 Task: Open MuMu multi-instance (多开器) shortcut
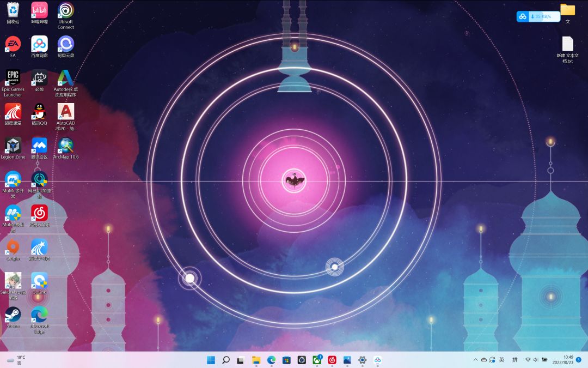pyautogui.click(x=13, y=185)
